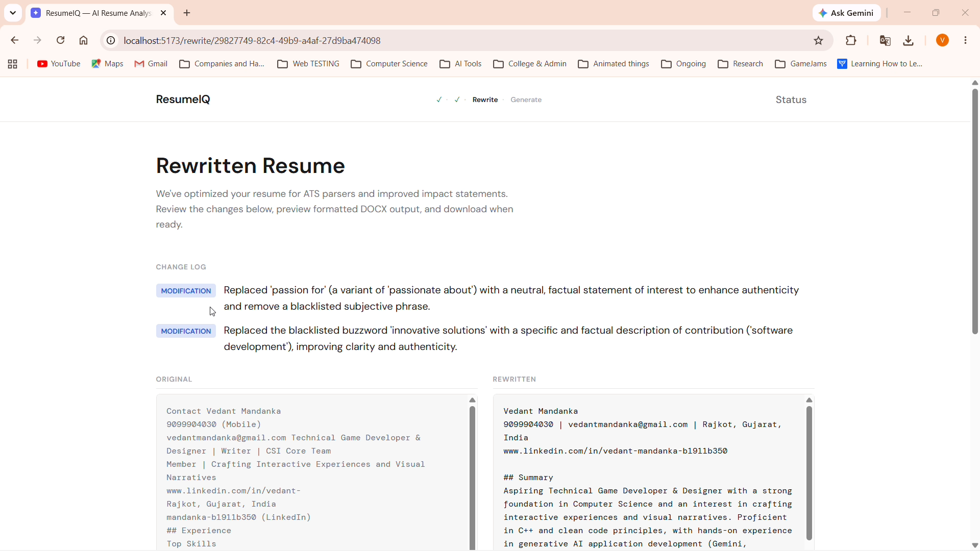This screenshot has width=980, height=551.
Task: Select the Rewrite step
Action: [x=485, y=100]
